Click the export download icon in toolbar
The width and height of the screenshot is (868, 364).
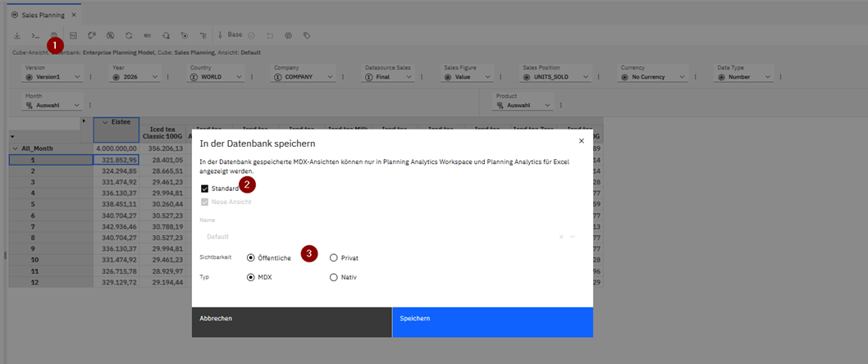tap(16, 36)
